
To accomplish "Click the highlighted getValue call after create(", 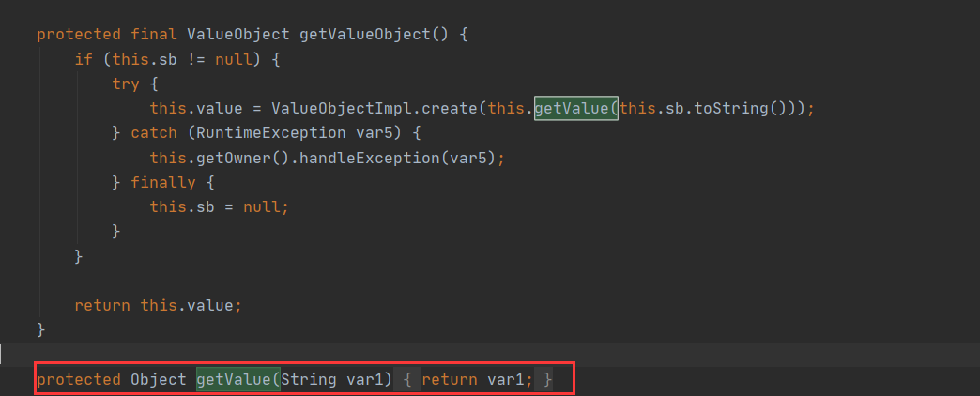I will click(x=574, y=108).
